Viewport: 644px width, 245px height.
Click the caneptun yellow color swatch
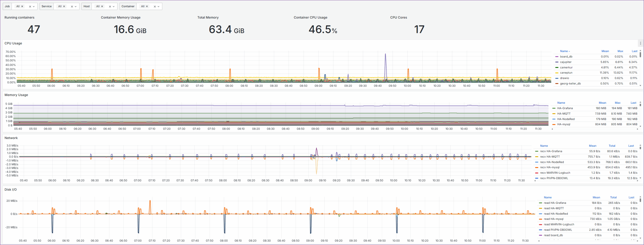557,73
